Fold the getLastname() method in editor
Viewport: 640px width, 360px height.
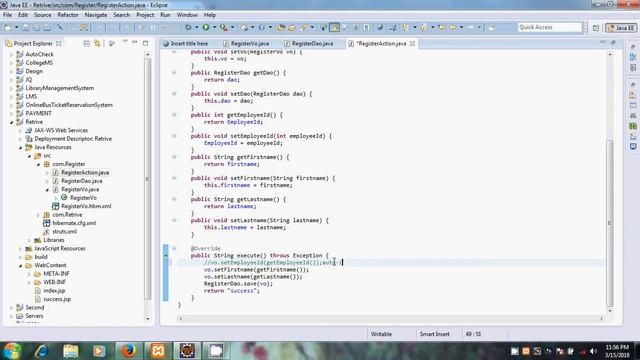point(174,199)
